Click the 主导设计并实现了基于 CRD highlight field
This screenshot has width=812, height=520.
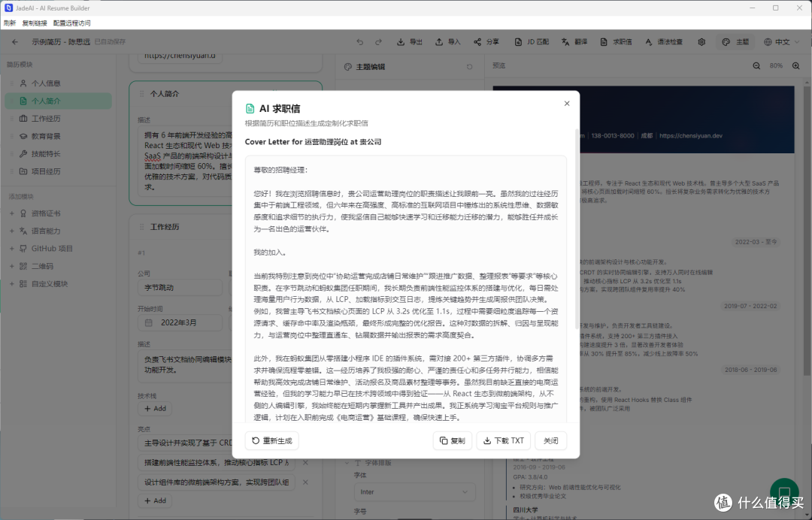coord(185,443)
